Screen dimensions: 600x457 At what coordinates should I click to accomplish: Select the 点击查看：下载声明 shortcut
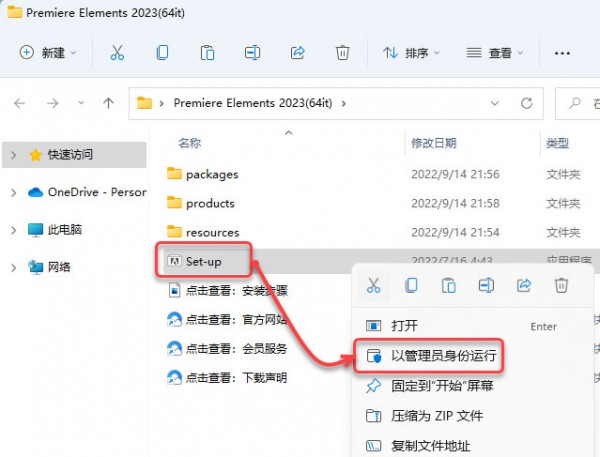click(227, 378)
